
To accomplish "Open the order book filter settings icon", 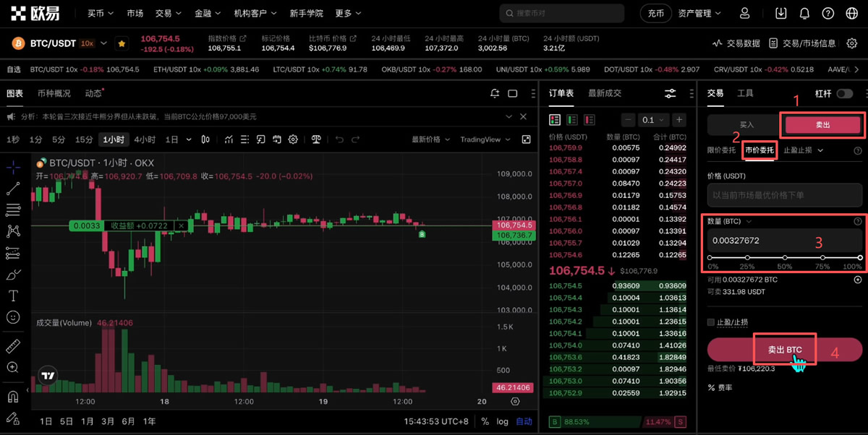I will 669,93.
